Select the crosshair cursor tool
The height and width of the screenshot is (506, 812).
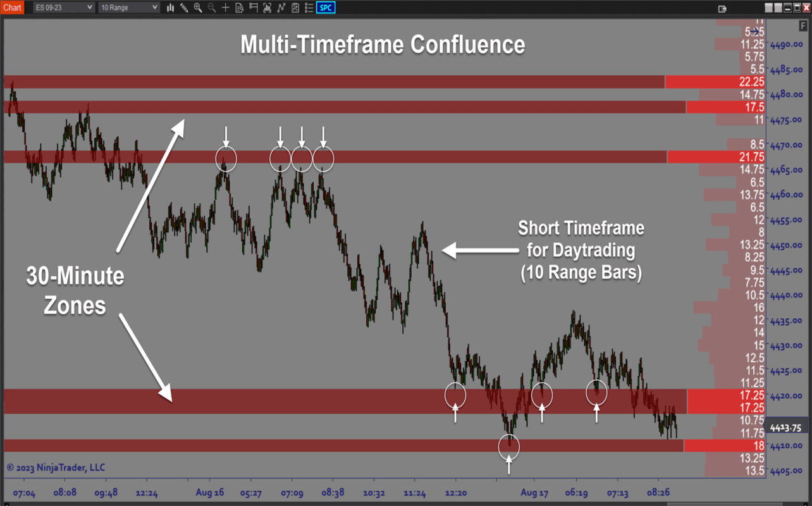[226, 8]
